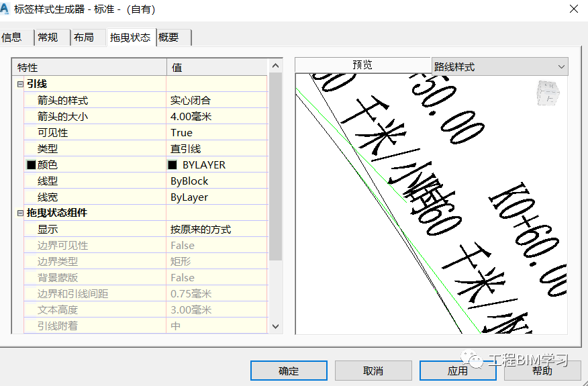
Task: Click the BYLAYER color value swatch
Action: click(x=172, y=164)
